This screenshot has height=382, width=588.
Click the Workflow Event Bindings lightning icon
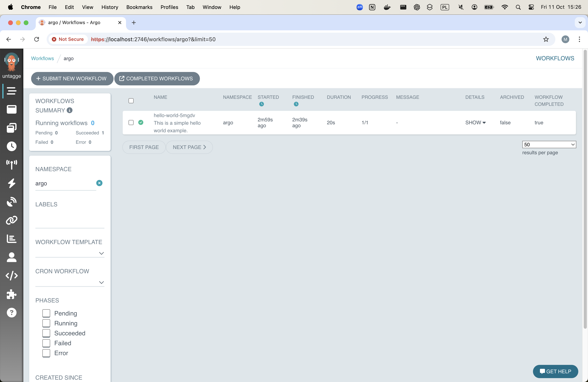(x=11, y=183)
